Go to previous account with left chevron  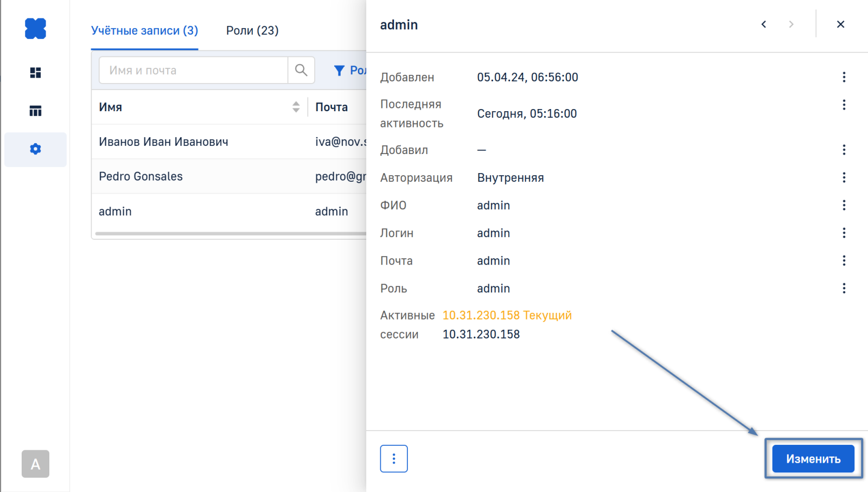click(x=764, y=24)
